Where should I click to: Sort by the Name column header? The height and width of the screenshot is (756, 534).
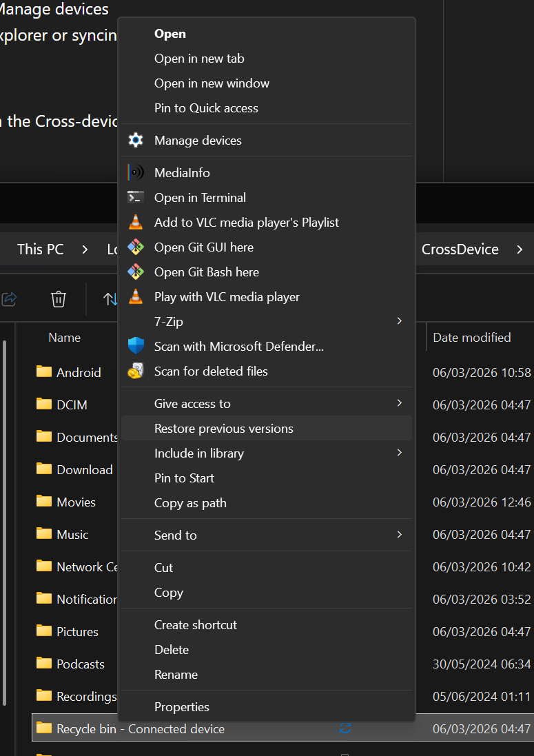pos(65,338)
